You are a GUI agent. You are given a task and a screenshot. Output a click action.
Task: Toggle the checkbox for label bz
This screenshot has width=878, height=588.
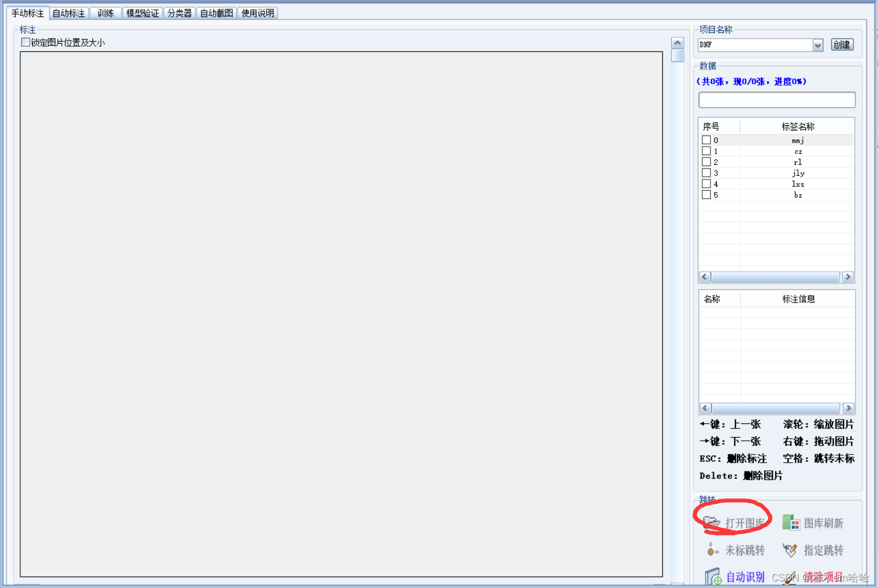(706, 195)
